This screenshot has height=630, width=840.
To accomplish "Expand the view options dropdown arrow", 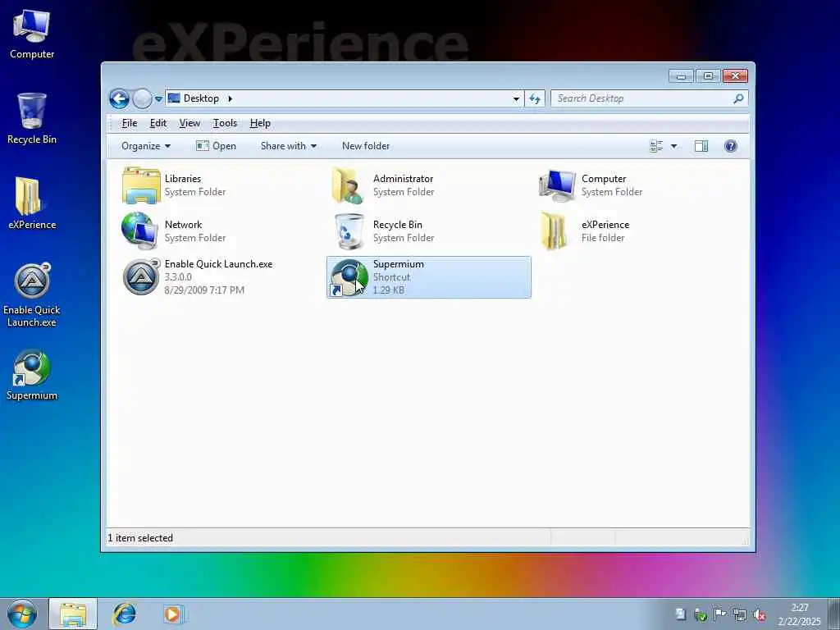I will [674, 146].
